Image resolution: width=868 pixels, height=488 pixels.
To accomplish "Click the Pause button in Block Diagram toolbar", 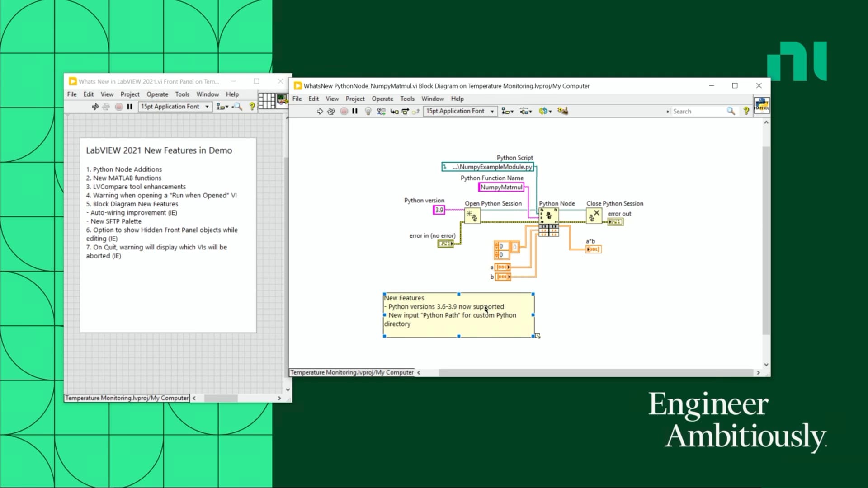I will point(355,111).
